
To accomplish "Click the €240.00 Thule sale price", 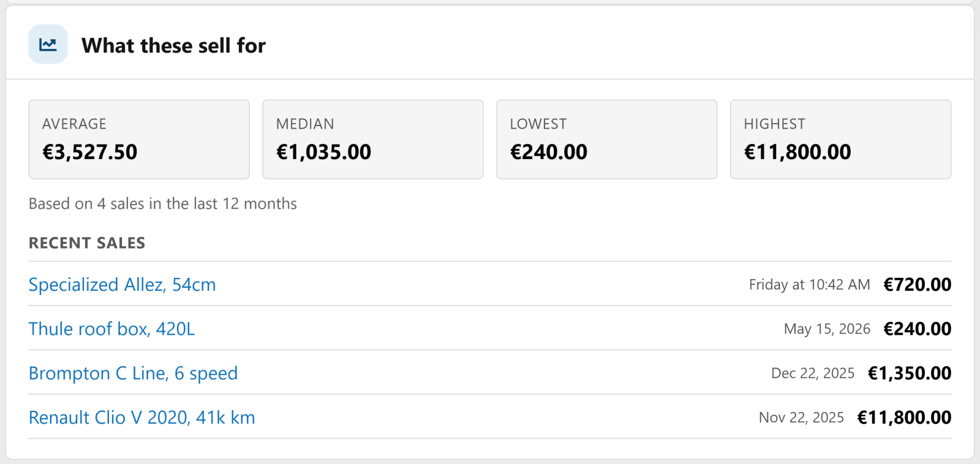I will click(917, 329).
